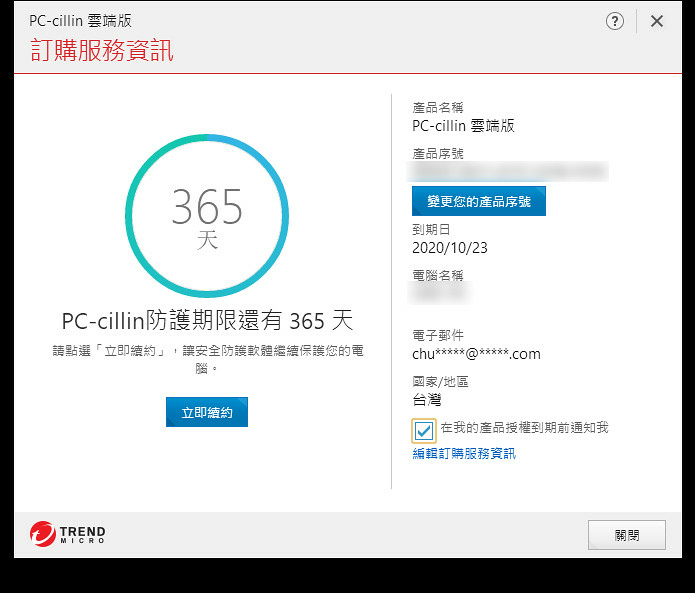Click the 365 天 circular progress ring
Viewport: 695px width, 593px height.
coord(207,216)
